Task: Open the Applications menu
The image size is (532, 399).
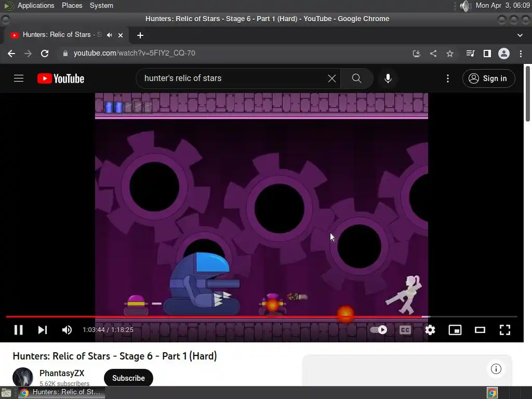Action: pos(36,5)
